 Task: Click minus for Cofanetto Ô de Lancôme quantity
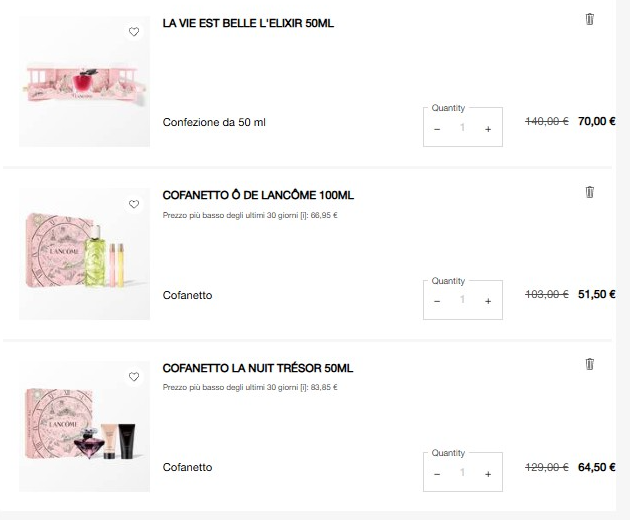(437, 301)
